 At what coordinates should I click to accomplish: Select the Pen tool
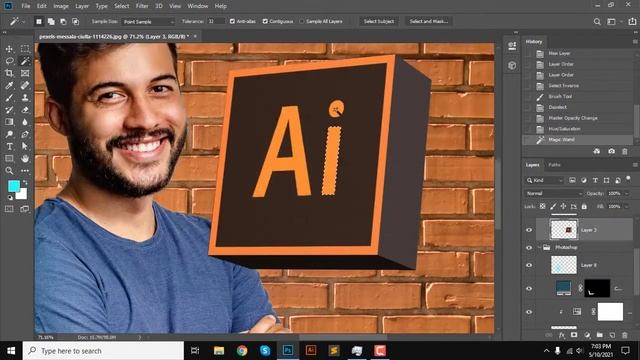(x=25, y=134)
